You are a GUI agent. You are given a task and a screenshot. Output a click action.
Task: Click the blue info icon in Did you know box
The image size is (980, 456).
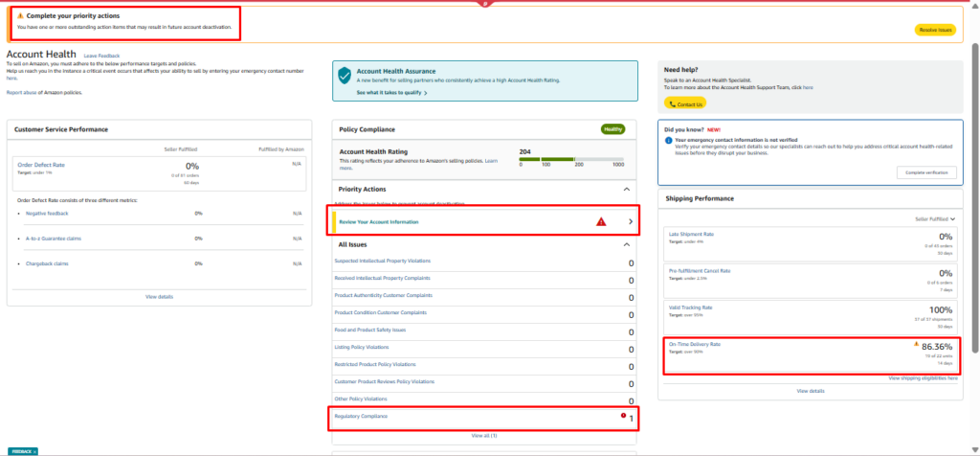668,141
